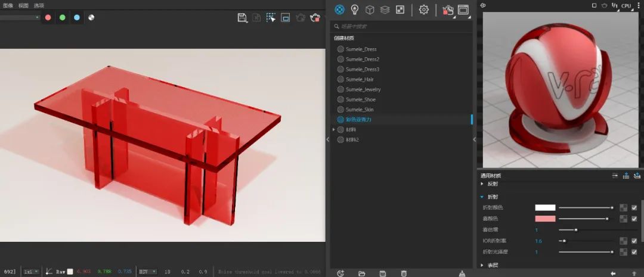Stop rendering with teapot stop icon
The height and width of the screenshot is (277, 644).
(315, 18)
